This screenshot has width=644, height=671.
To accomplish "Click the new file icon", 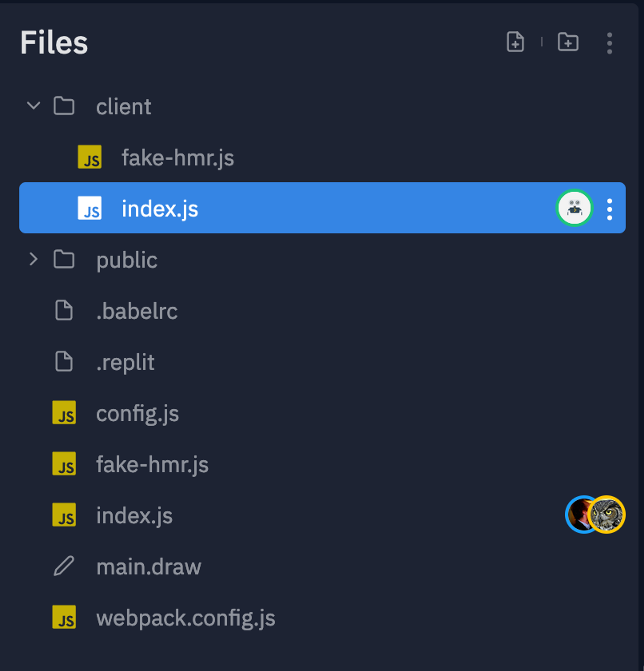I will pyautogui.click(x=515, y=42).
